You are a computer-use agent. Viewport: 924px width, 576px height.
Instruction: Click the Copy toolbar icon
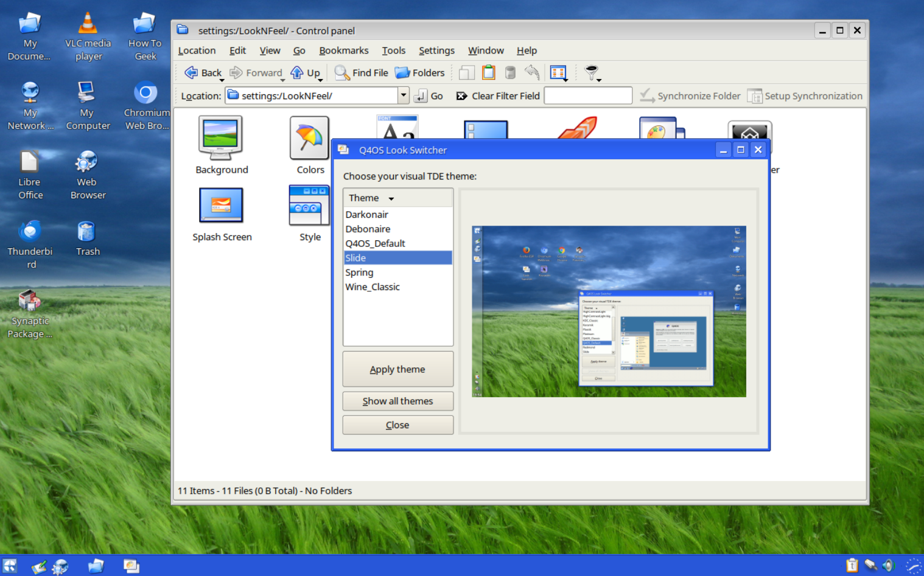467,72
